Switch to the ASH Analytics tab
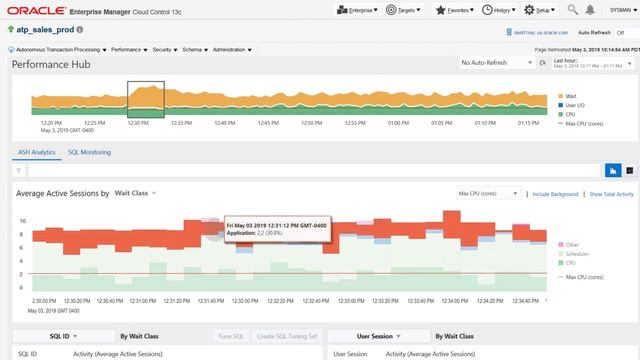This screenshot has width=640, height=360. pyautogui.click(x=37, y=152)
